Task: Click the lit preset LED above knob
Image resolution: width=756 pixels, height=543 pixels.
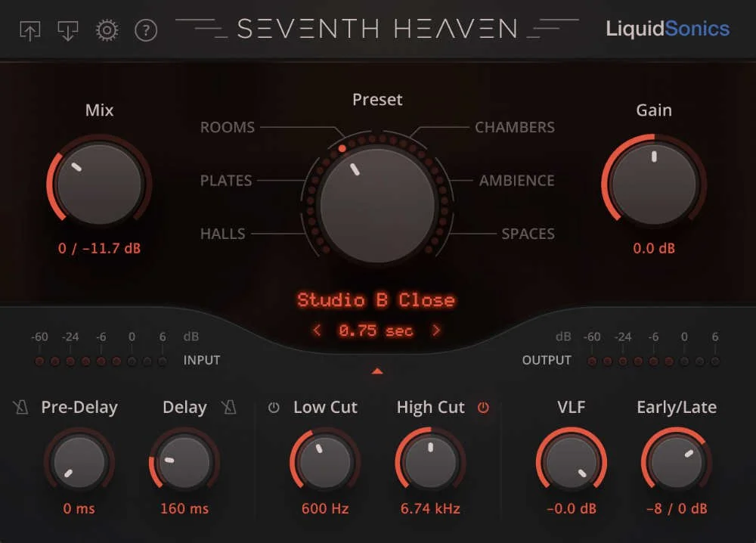Action: (342, 148)
